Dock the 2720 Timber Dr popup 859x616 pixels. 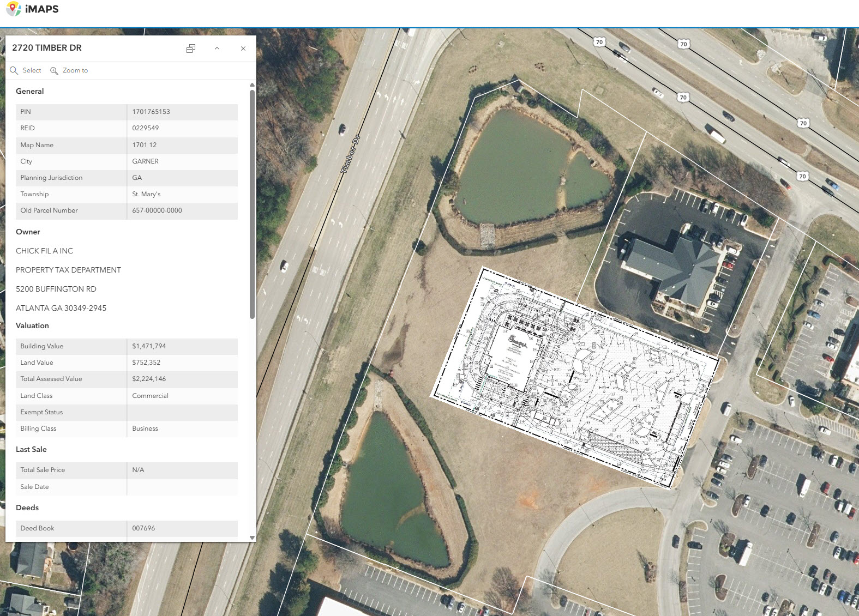point(190,49)
